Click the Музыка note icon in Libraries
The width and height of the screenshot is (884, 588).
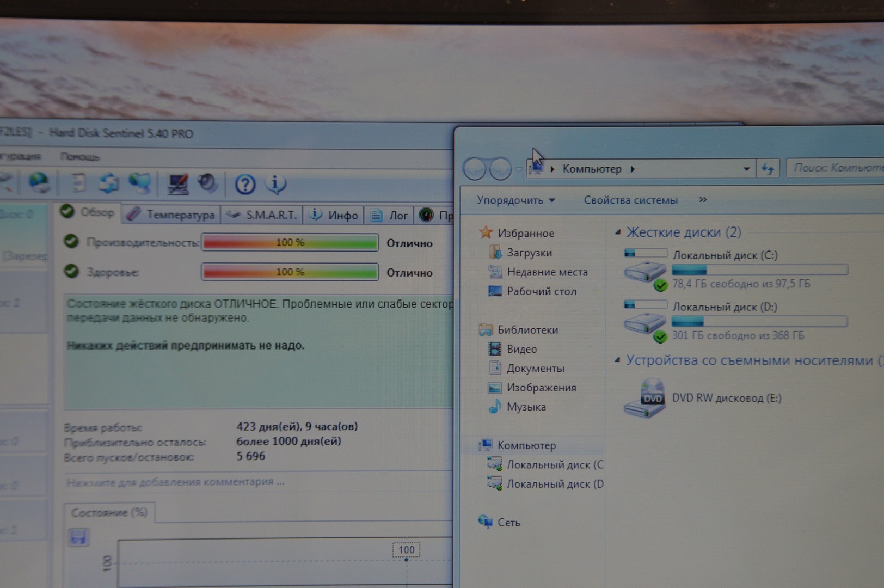(495, 407)
